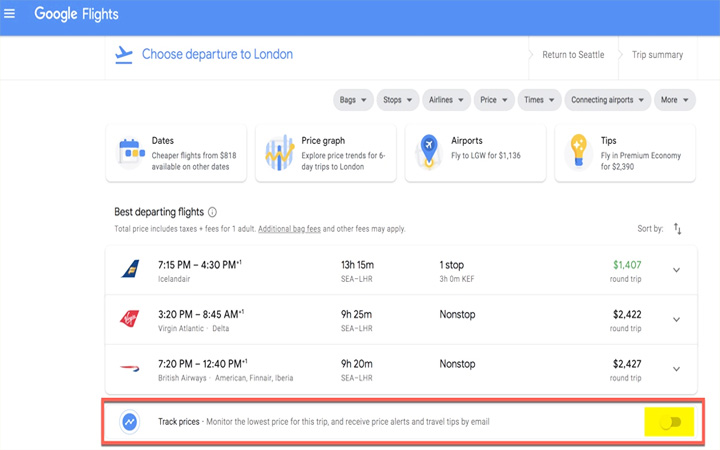Click info icon beside Best departing flights
The width and height of the screenshot is (720, 450).
click(212, 212)
